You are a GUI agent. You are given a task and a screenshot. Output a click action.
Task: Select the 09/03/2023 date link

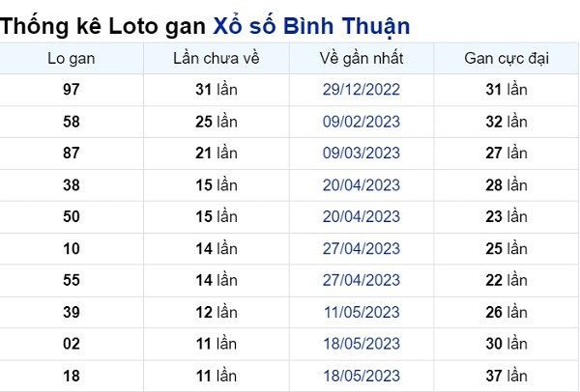(361, 153)
